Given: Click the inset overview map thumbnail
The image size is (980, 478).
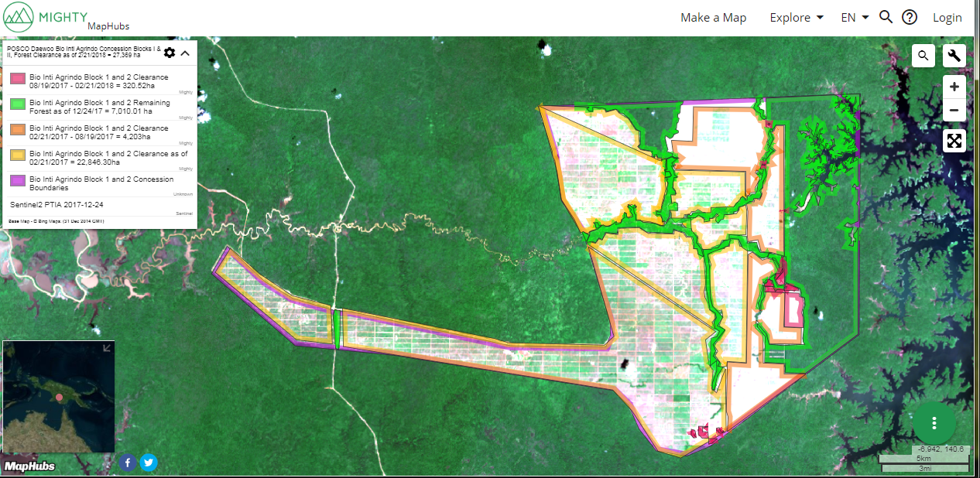Looking at the screenshot, I should [59, 396].
